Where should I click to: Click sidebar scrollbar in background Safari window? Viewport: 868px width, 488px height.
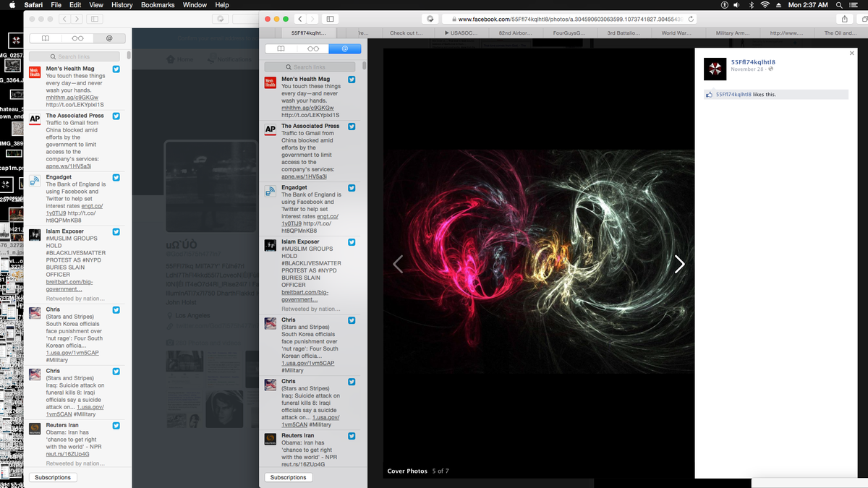coord(129,55)
